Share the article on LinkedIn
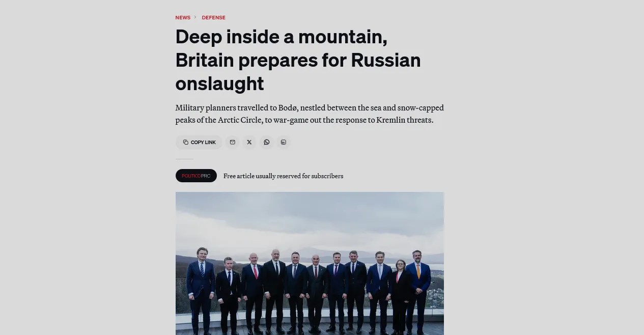This screenshot has width=644, height=335. pyautogui.click(x=284, y=142)
